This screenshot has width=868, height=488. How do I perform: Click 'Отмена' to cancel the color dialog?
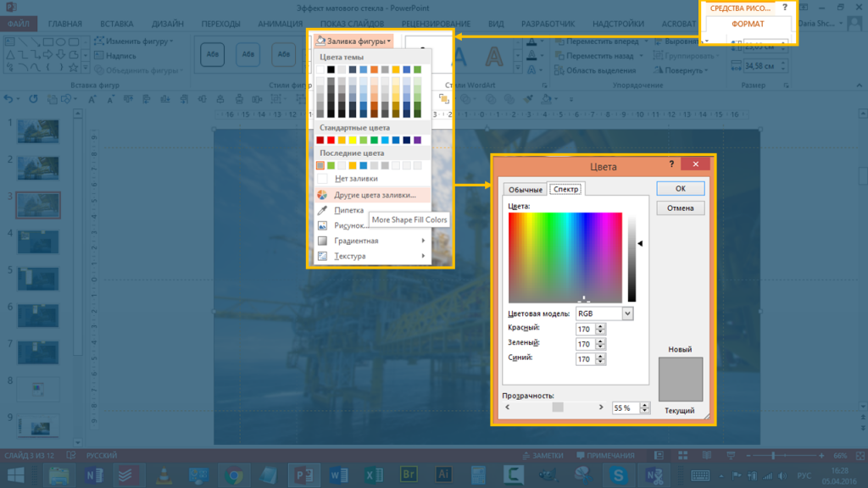680,208
